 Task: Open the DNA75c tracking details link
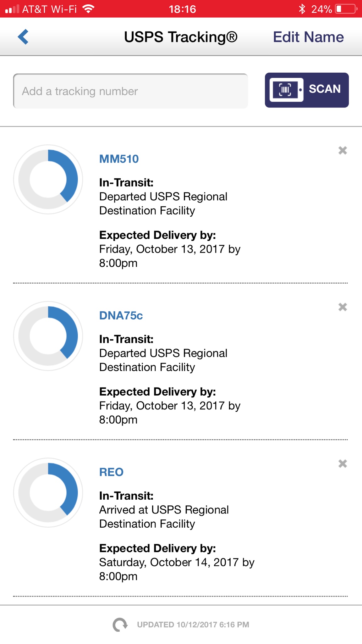(x=121, y=316)
